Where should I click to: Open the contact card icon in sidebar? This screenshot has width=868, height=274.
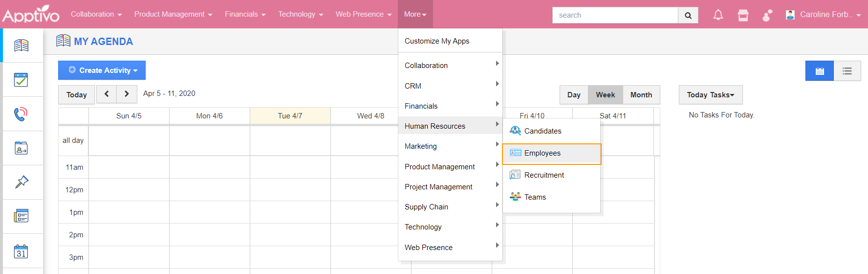click(x=21, y=148)
